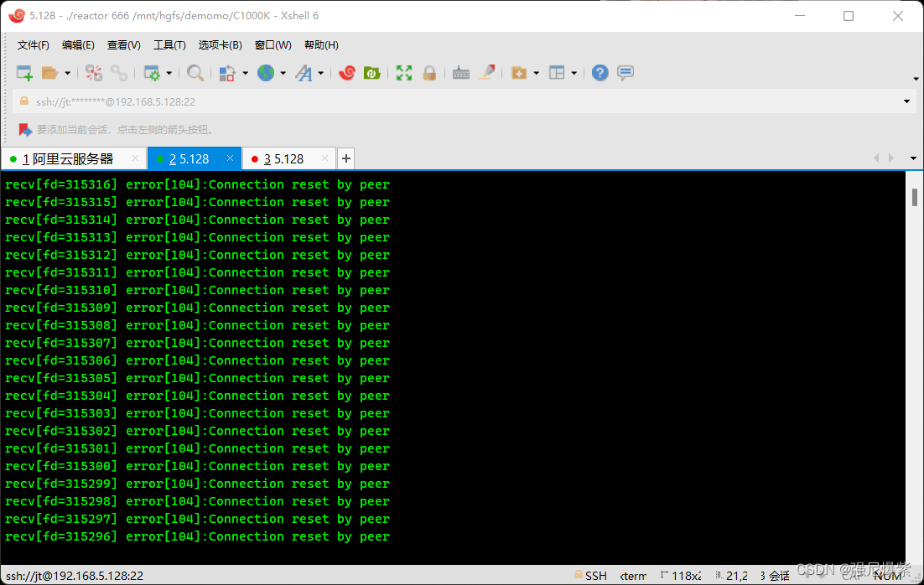Expand the toolbar overflow options arrow
This screenshot has width=924, height=585.
916,78
